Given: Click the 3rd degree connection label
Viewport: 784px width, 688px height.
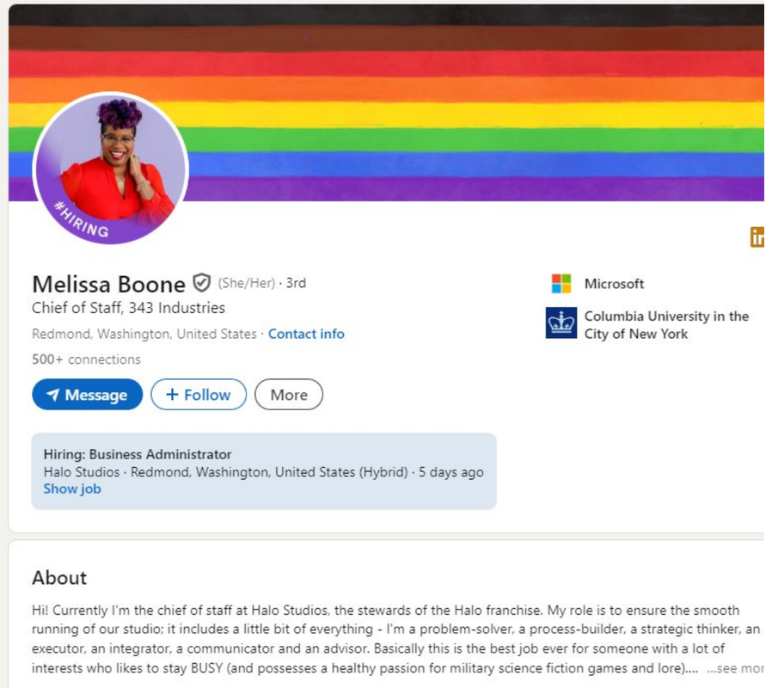Looking at the screenshot, I should tap(296, 283).
